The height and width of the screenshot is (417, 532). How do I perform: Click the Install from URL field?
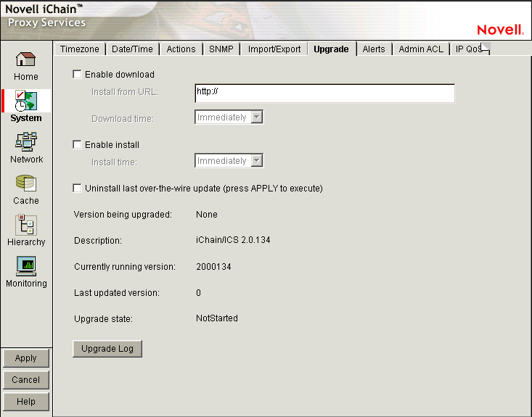pyautogui.click(x=324, y=94)
